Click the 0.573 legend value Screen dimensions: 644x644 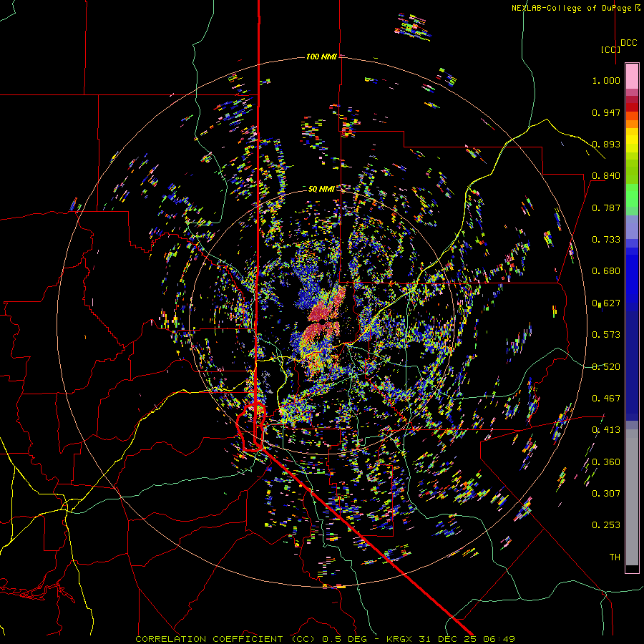click(x=606, y=335)
